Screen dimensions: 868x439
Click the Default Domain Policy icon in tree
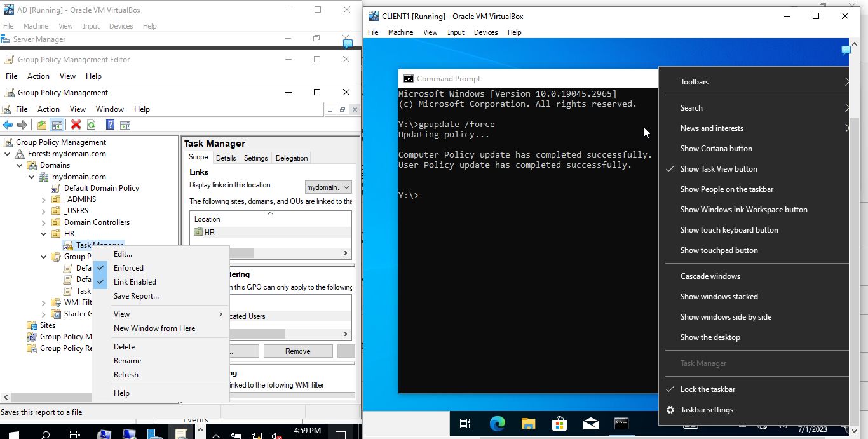57,188
